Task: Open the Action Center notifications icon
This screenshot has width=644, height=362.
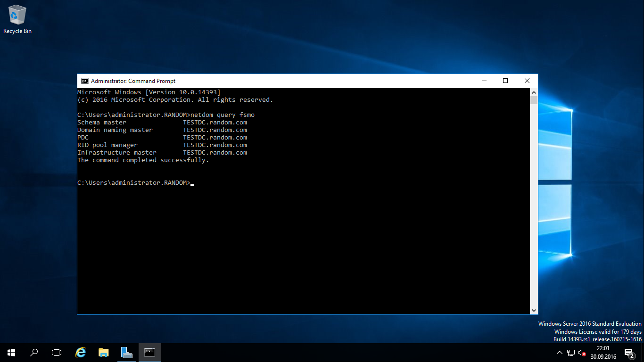Action: tap(629, 353)
